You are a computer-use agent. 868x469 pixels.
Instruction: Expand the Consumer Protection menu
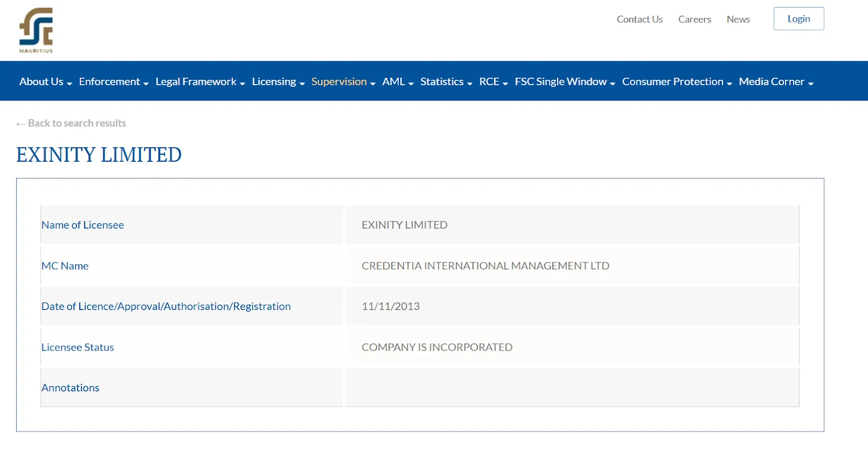click(x=677, y=81)
